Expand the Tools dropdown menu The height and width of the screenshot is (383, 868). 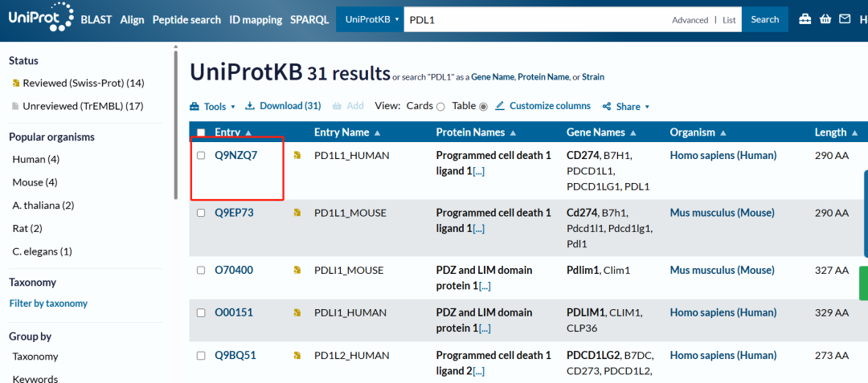[213, 107]
